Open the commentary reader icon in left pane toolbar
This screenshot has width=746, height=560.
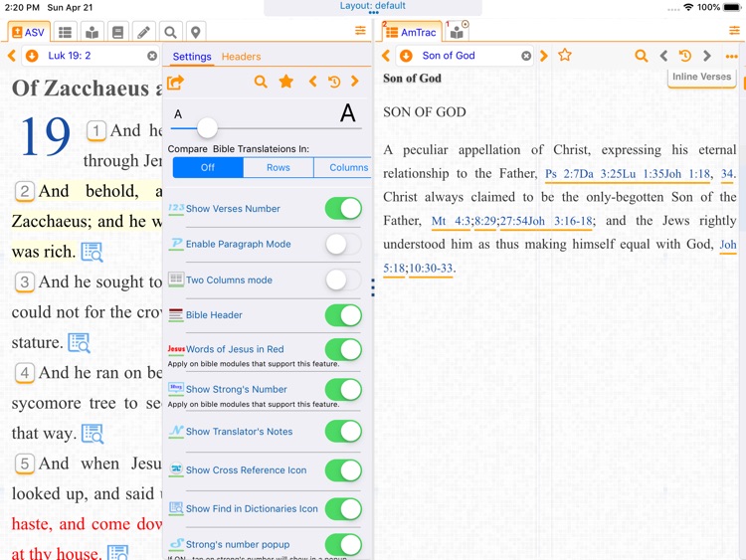[92, 33]
